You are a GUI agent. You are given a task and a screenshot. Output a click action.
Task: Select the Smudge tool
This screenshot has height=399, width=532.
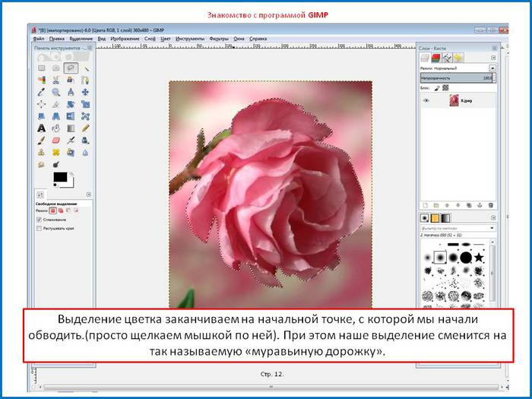pyautogui.click(x=41, y=165)
